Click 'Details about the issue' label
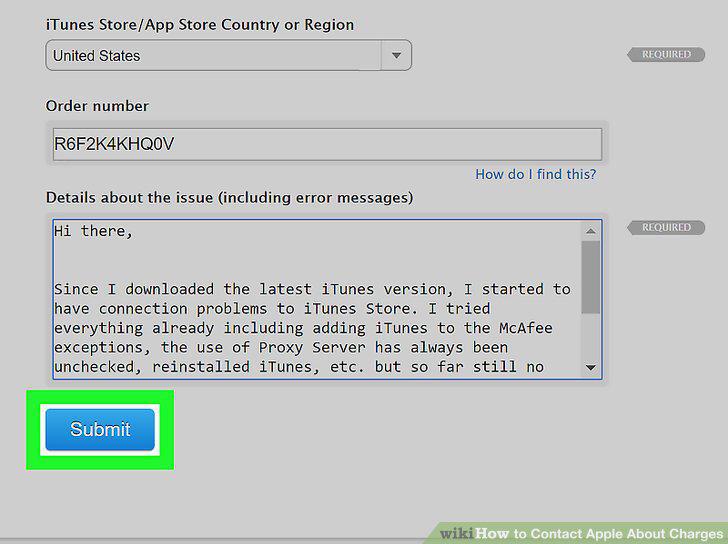The image size is (728, 544). [x=229, y=198]
